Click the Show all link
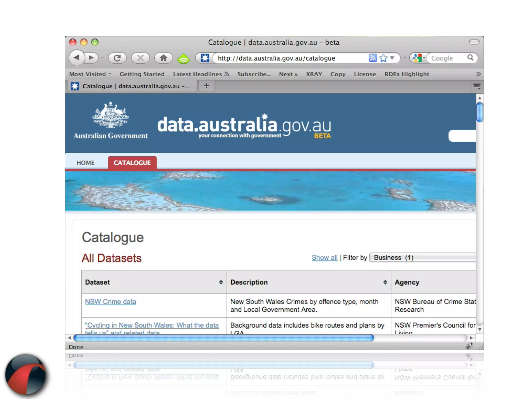The image size is (532, 399). coord(324,257)
